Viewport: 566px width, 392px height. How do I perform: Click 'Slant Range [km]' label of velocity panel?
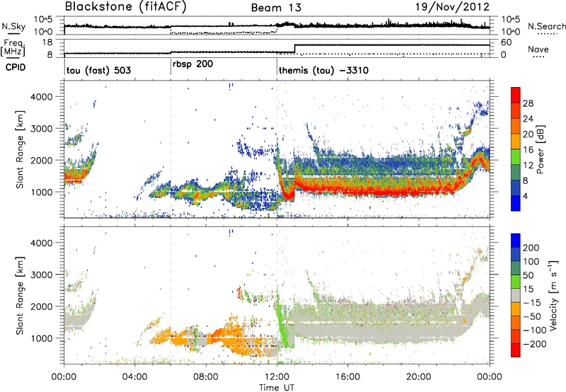[20, 296]
